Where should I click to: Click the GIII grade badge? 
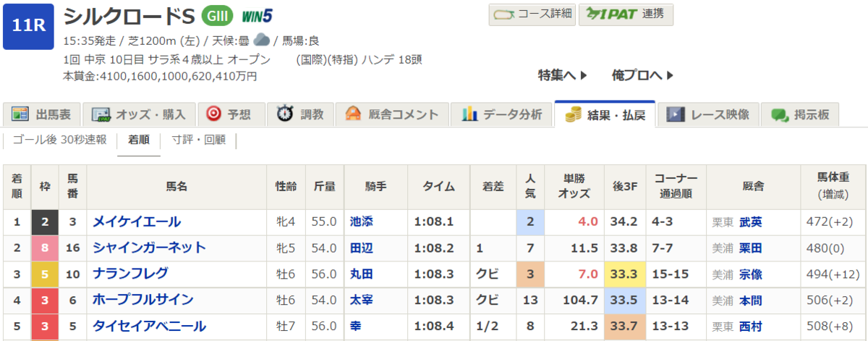tap(218, 15)
